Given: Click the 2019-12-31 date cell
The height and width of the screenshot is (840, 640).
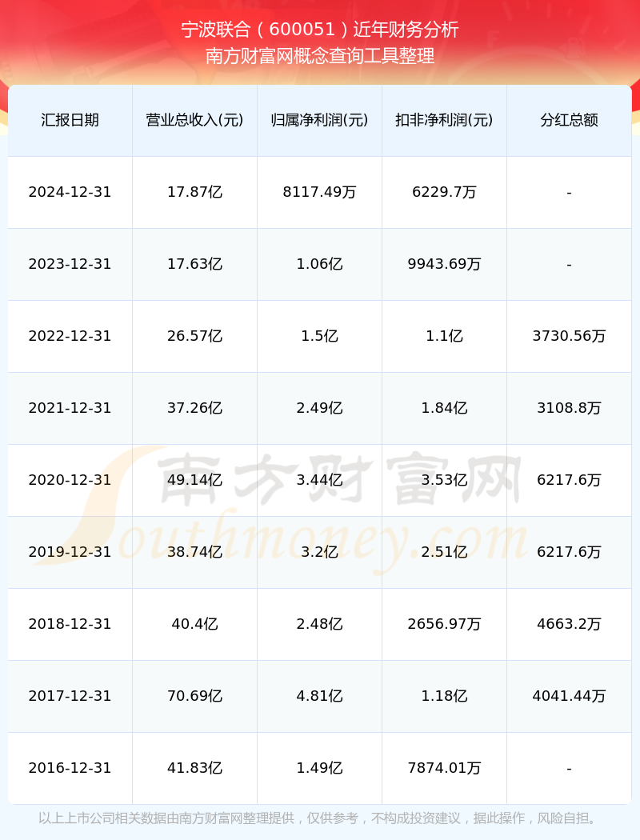Looking at the screenshot, I should click(x=70, y=552).
